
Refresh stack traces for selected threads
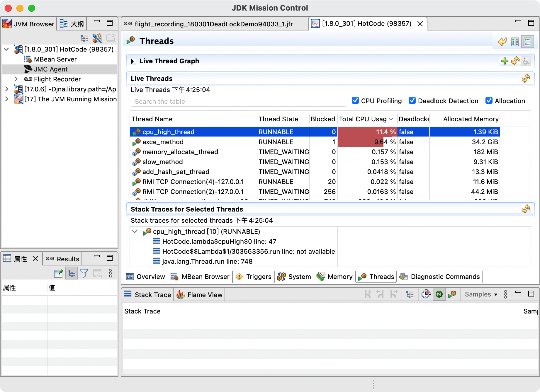526,209
